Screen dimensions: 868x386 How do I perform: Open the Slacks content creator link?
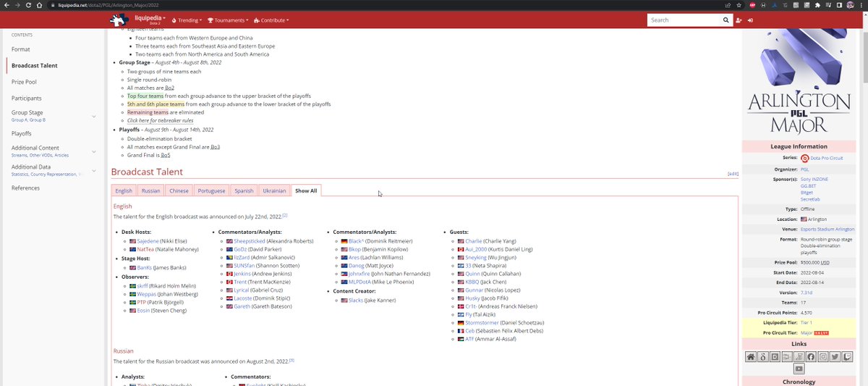point(356,300)
